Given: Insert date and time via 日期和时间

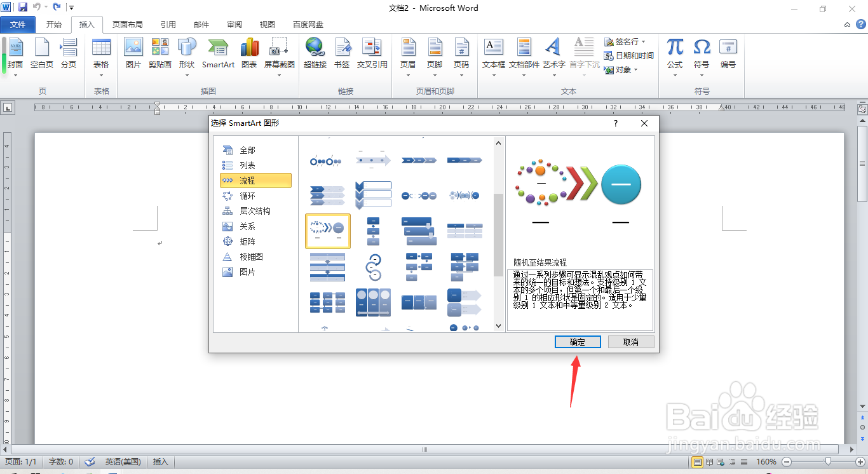Looking at the screenshot, I should pyautogui.click(x=629, y=56).
